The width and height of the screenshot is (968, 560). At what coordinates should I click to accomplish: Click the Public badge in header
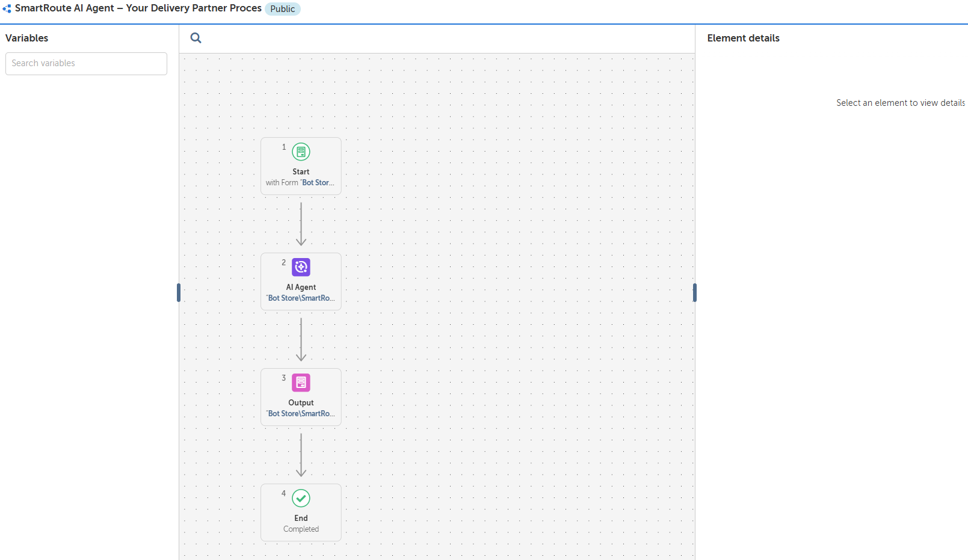282,9
